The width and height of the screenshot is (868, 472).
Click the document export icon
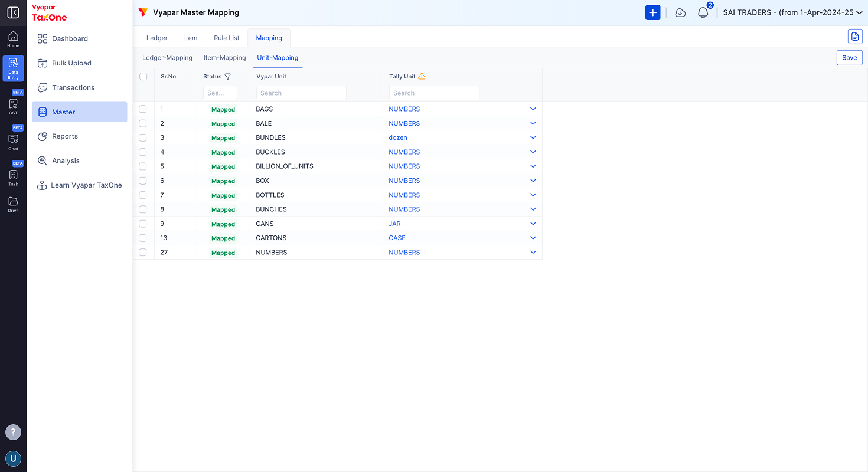pos(855,37)
